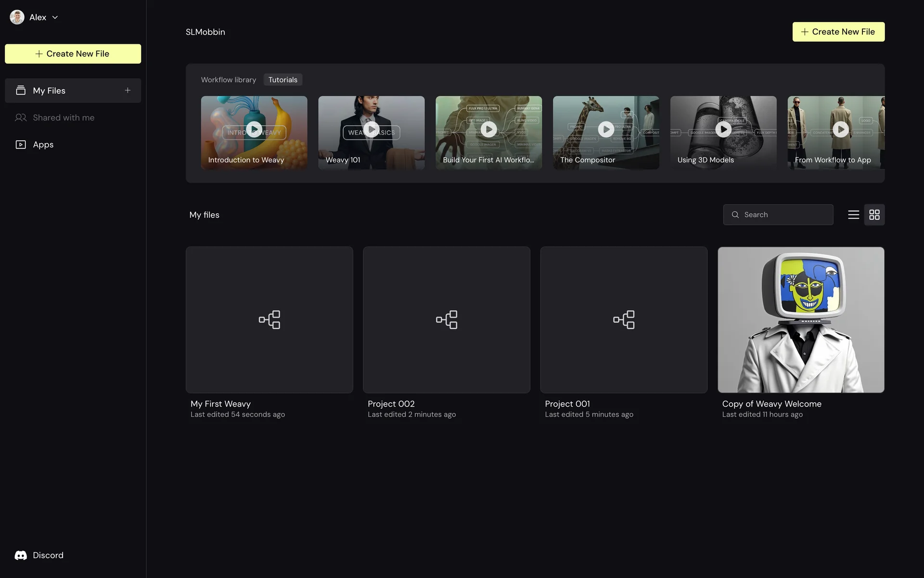Open the Apps section in sidebar

pyautogui.click(x=43, y=144)
